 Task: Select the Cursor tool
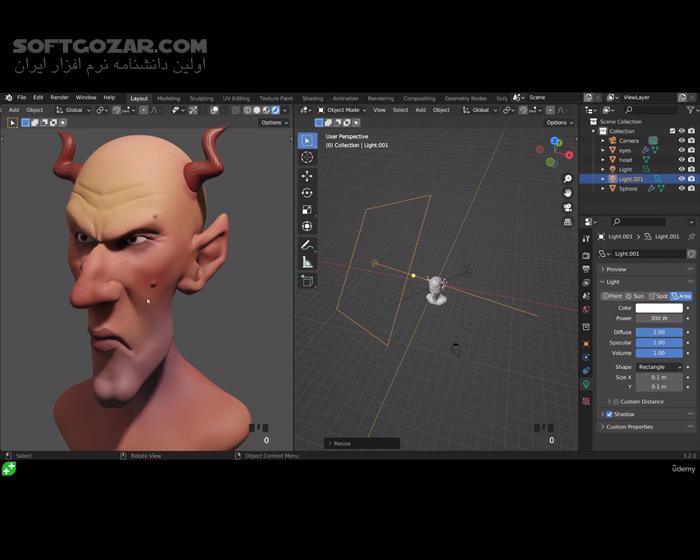point(307,157)
